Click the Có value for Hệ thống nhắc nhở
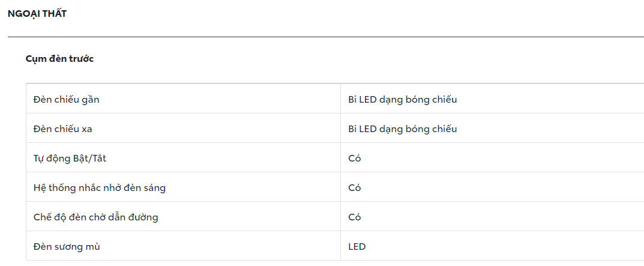This screenshot has height=266, width=644. click(x=355, y=188)
